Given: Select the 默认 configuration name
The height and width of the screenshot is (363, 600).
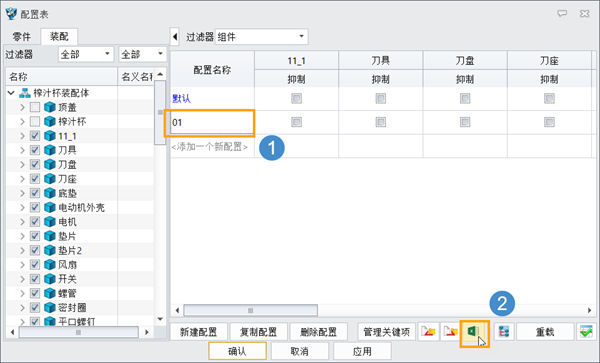Looking at the screenshot, I should pos(181,99).
